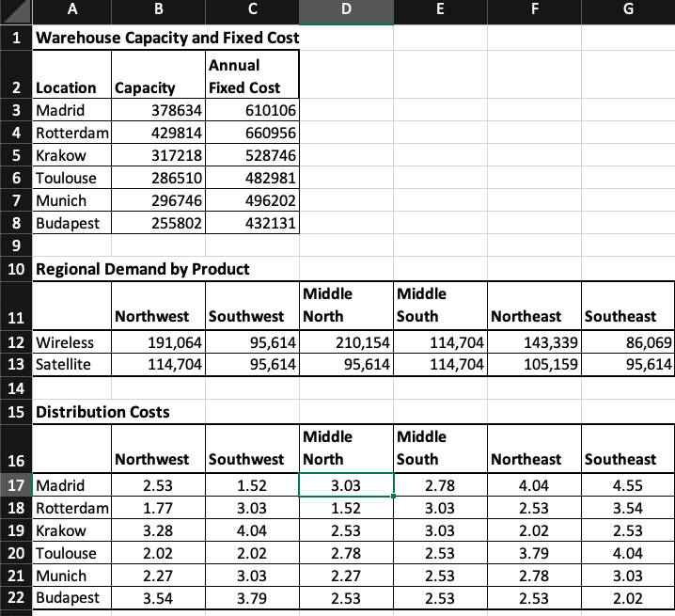
Task: Select Madrid Southeast cost 4.55
Action: [x=628, y=485]
